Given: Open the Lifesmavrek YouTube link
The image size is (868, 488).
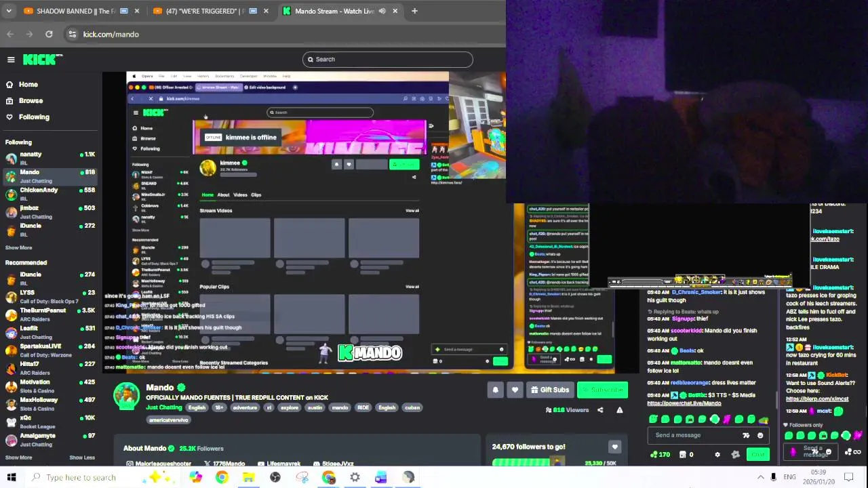Looking at the screenshot, I should pos(278,464).
